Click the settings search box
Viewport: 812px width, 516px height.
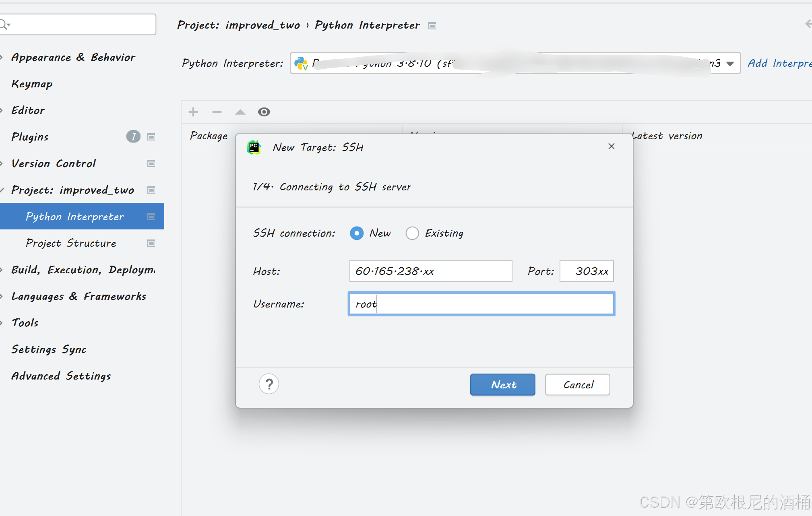point(78,25)
